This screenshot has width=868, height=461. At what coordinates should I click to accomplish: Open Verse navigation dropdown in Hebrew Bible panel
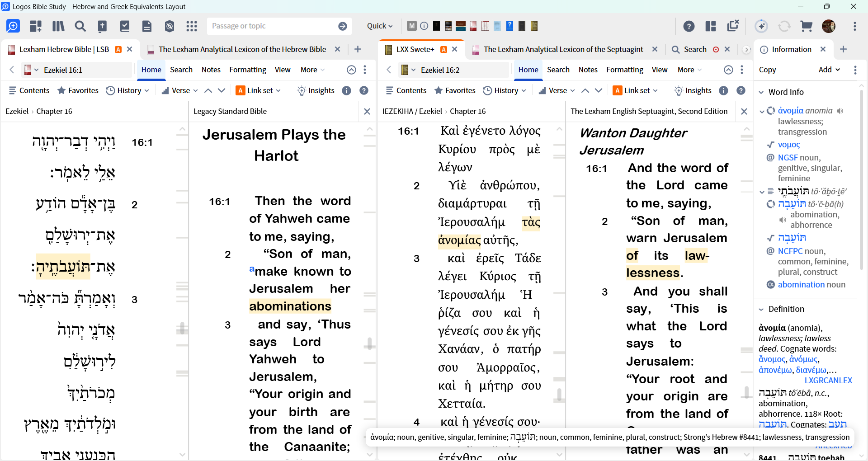180,91
